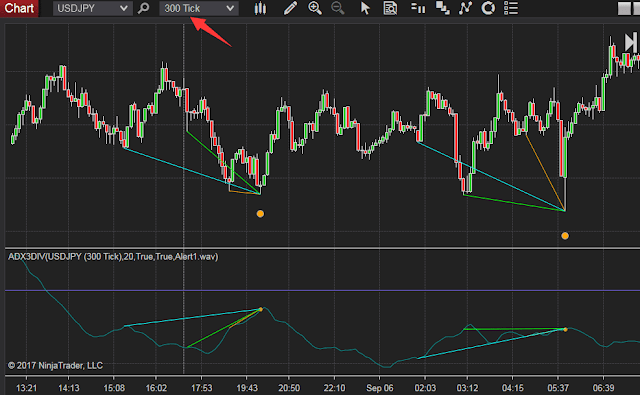Click the zoom in magnifier
This screenshot has height=395, width=640.
(x=315, y=8)
